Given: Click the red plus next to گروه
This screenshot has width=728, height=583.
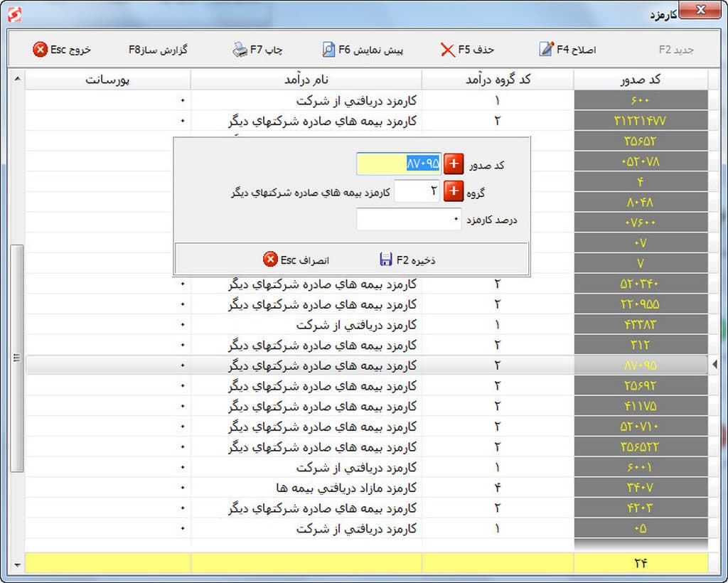Looking at the screenshot, I should click(x=454, y=191).
